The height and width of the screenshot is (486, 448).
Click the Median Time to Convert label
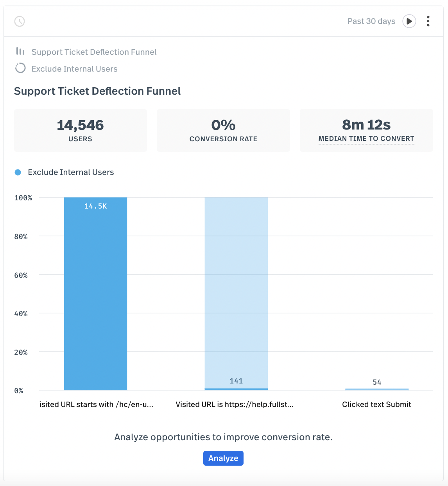[x=366, y=139]
